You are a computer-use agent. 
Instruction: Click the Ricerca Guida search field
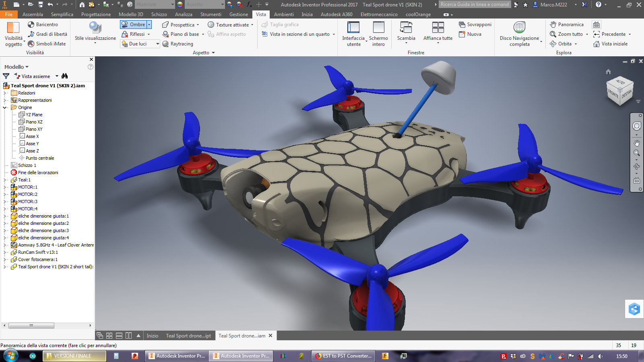tap(475, 4)
